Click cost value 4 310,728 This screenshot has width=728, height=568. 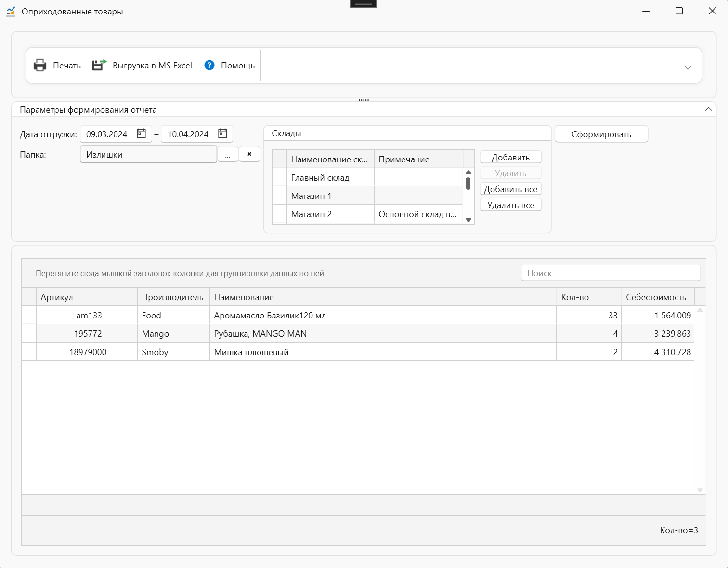pyautogui.click(x=658, y=352)
